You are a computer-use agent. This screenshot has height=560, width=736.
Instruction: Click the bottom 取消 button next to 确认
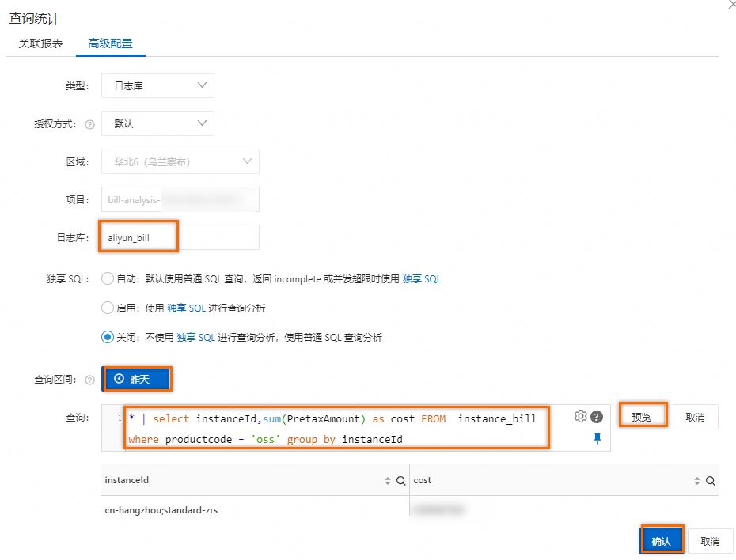[x=710, y=541]
